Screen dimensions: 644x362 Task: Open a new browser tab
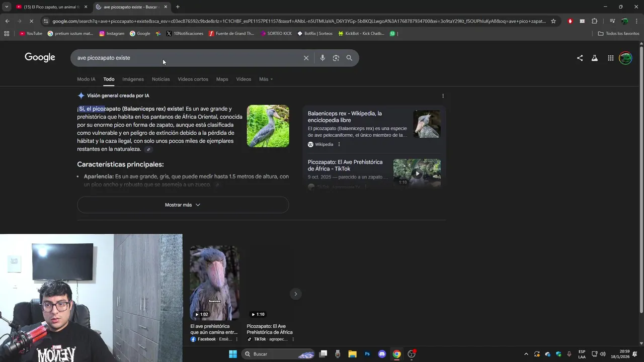178,7
